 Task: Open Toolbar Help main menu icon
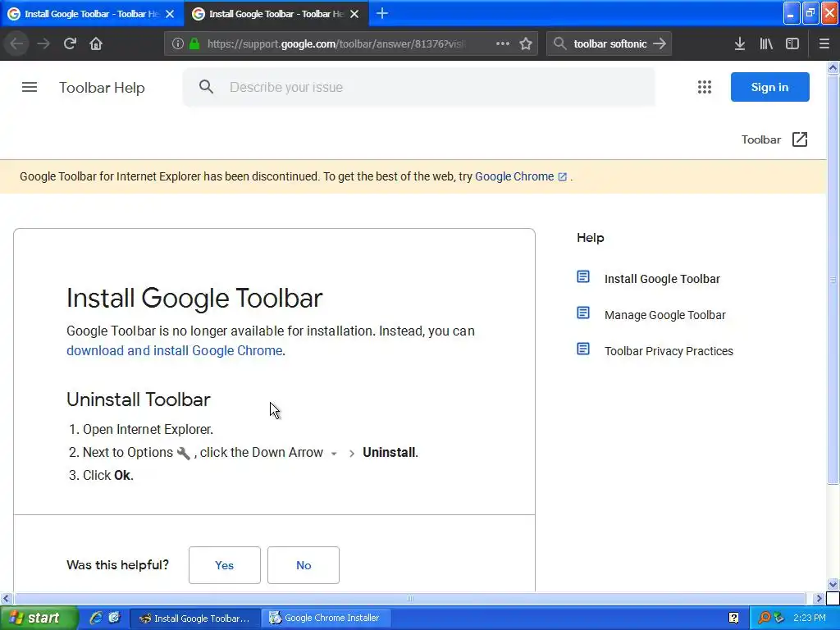click(x=30, y=87)
